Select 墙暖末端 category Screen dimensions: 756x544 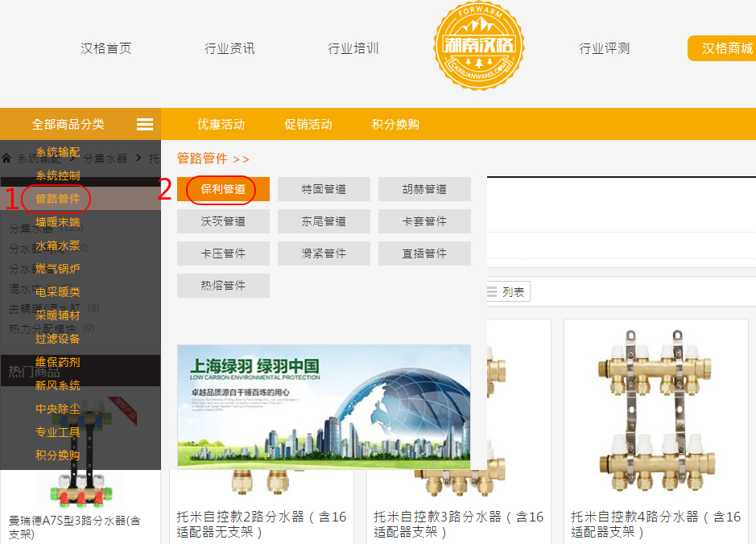[x=57, y=222]
